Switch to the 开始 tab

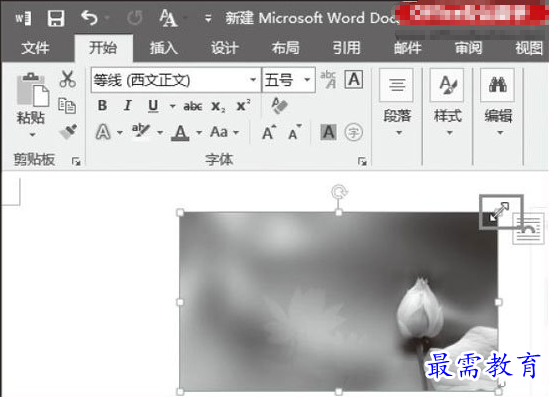coord(103,47)
